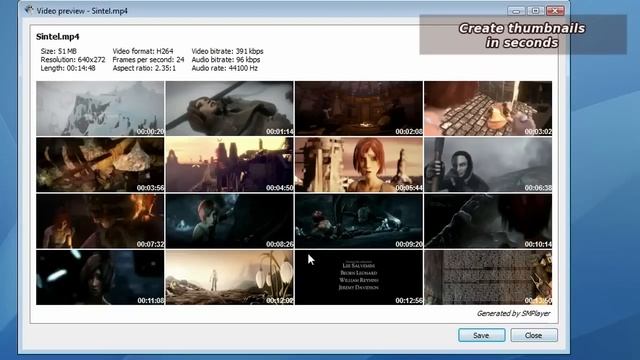Select the thumbnail at 00:10:14
Image resolution: width=640 pixels, height=360 pixels.
click(x=488, y=221)
